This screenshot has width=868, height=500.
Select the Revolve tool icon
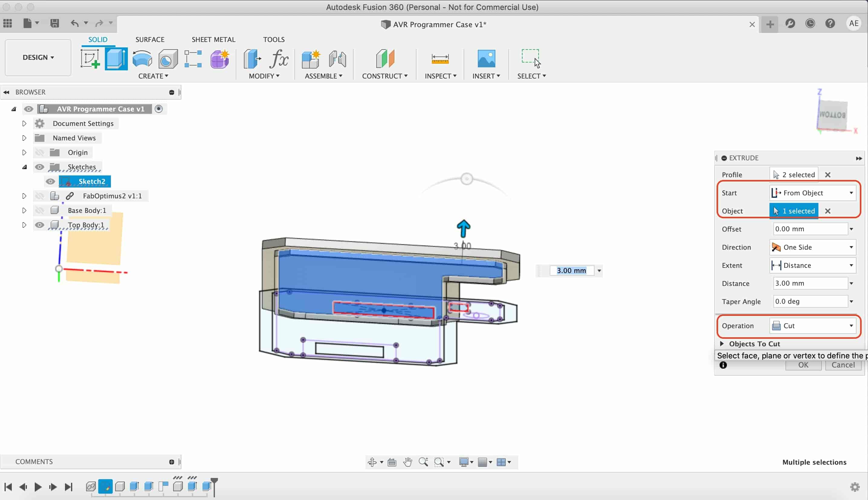coord(142,59)
